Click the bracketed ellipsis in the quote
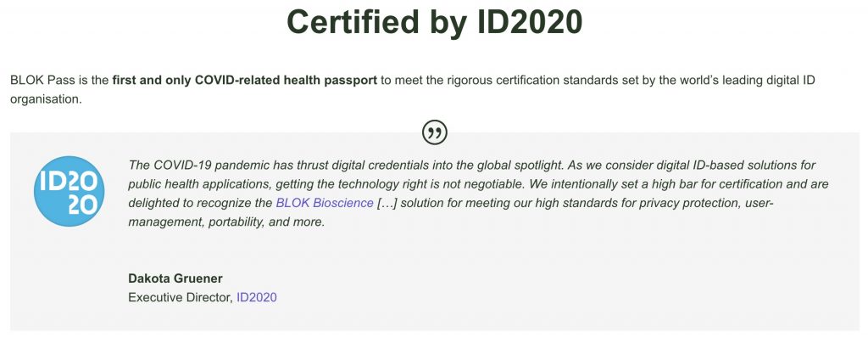This screenshot has height=337, width=868. [387, 203]
